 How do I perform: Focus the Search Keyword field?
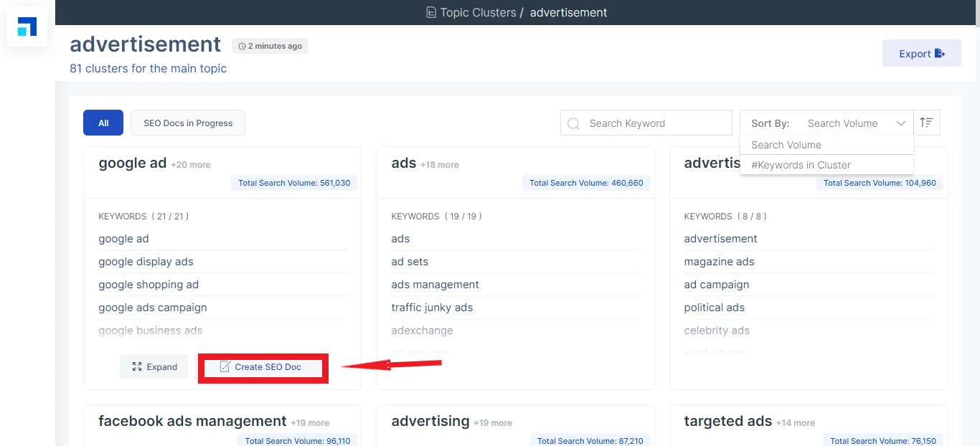653,123
